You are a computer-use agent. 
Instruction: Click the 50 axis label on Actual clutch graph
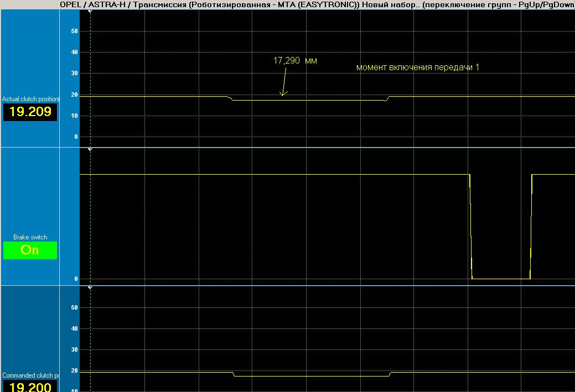coord(75,31)
